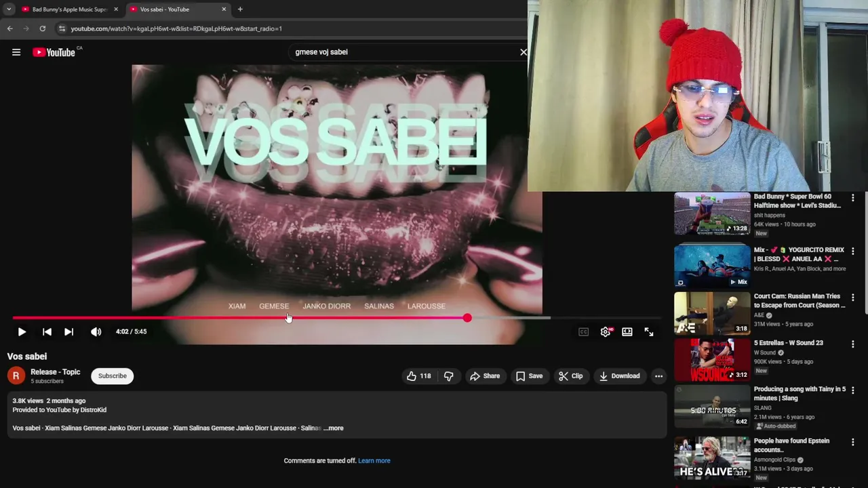Open Learn more link about comments
The image size is (868, 488).
(374, 461)
